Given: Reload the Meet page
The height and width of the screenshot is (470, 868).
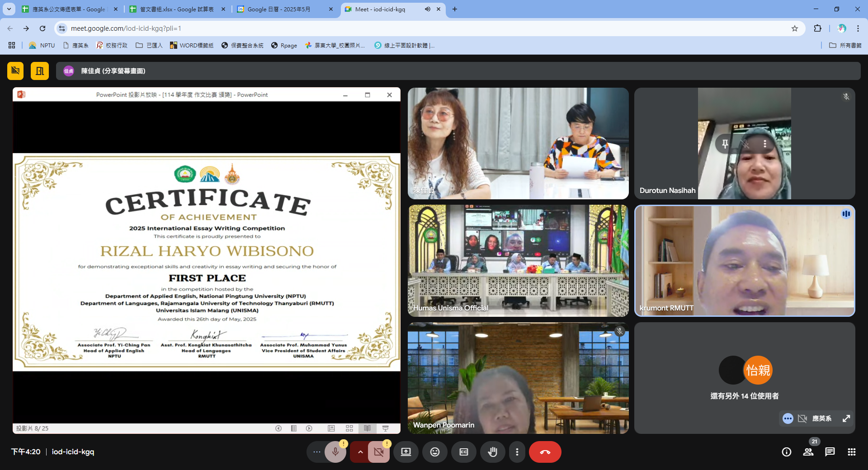Looking at the screenshot, I should pyautogui.click(x=42, y=28).
